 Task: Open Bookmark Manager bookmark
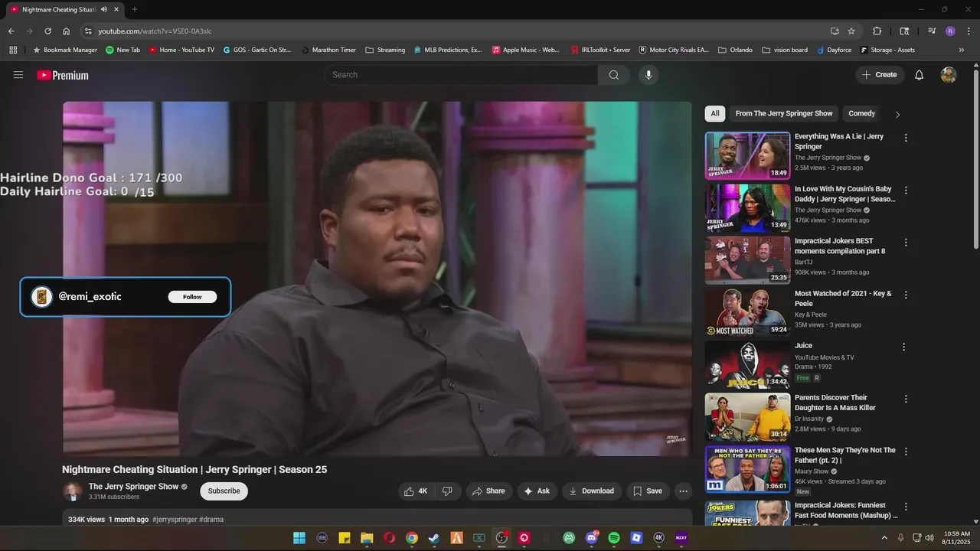(x=65, y=50)
